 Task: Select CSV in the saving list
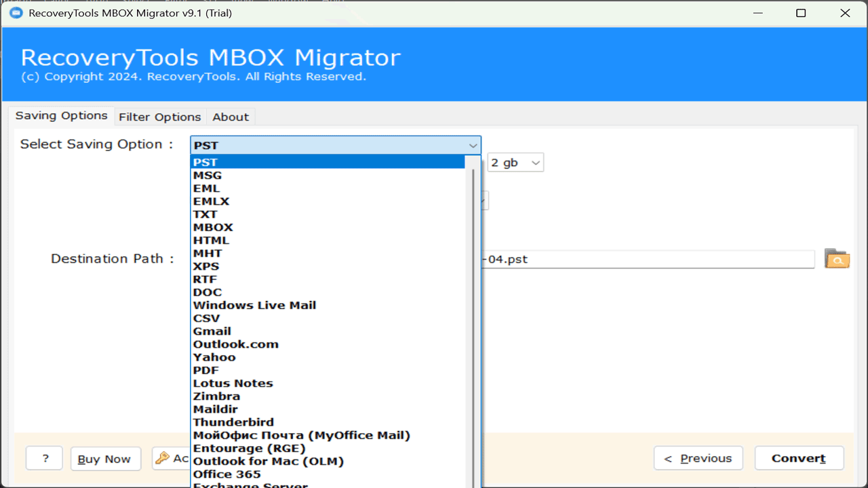328,318
